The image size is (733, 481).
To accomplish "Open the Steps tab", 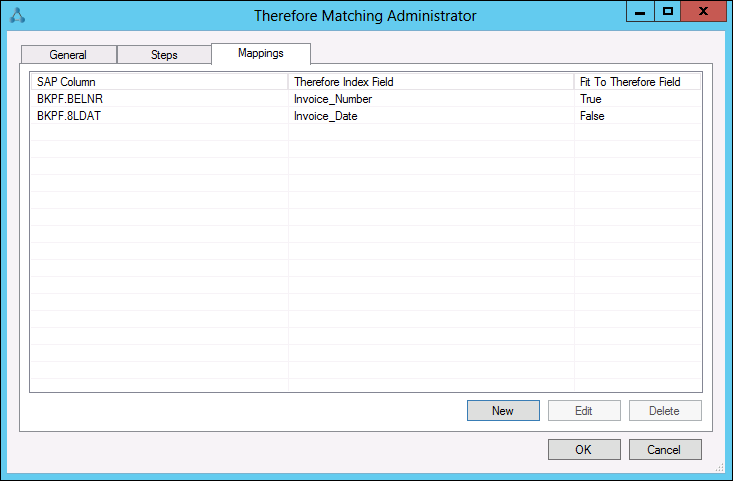I will (164, 55).
